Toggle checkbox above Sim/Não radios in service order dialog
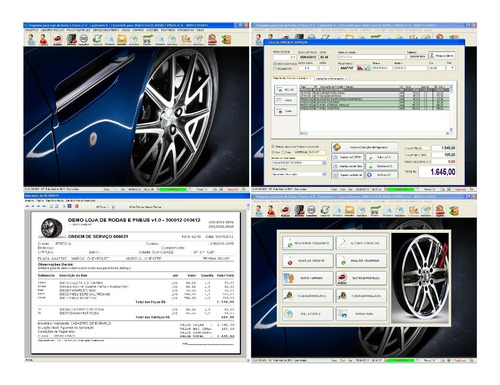This screenshot has width=500, height=385. tap(273, 146)
